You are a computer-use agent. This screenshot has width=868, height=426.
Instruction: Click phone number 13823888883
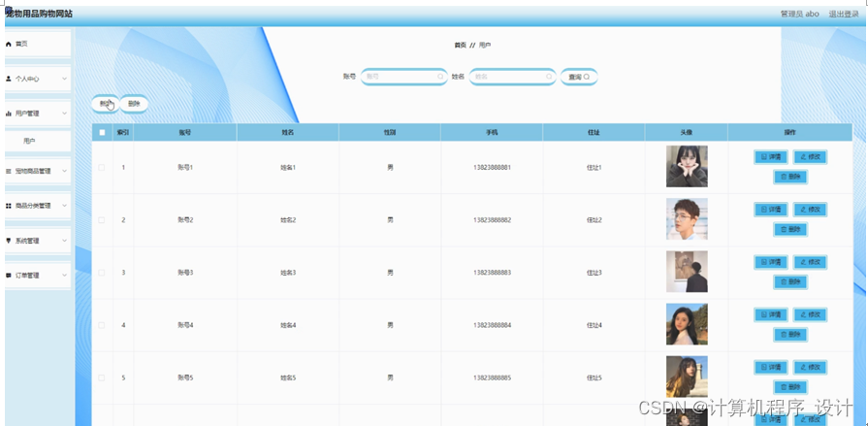pos(492,273)
